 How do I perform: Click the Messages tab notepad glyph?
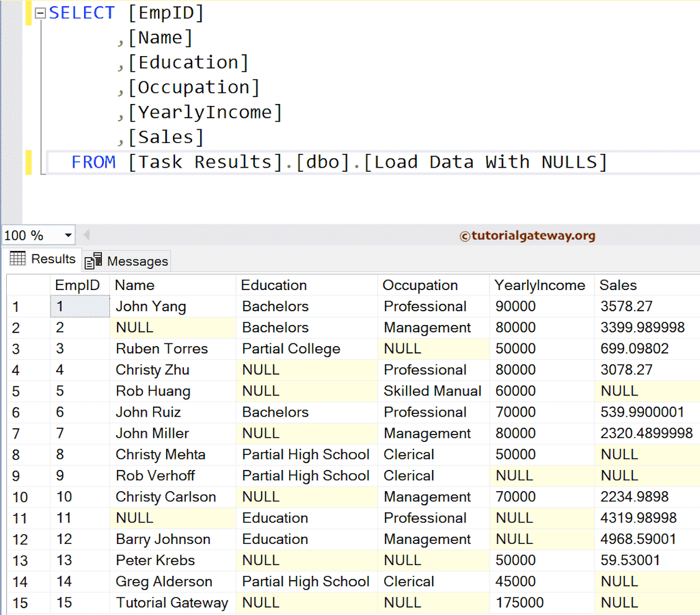[x=94, y=261]
